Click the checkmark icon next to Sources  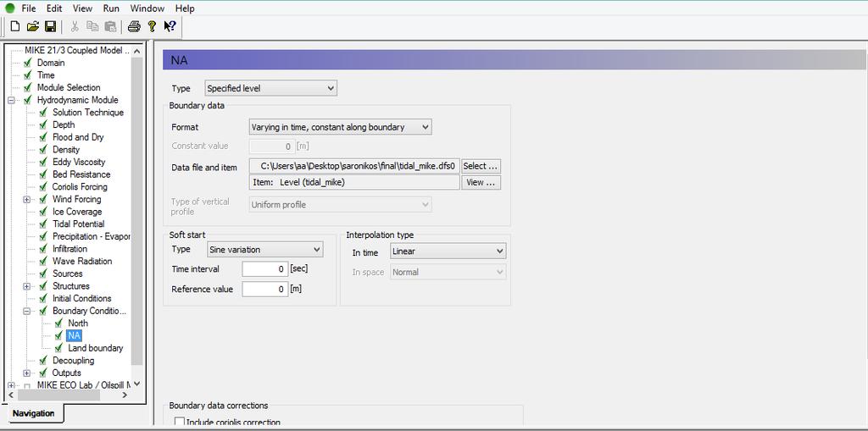click(43, 274)
